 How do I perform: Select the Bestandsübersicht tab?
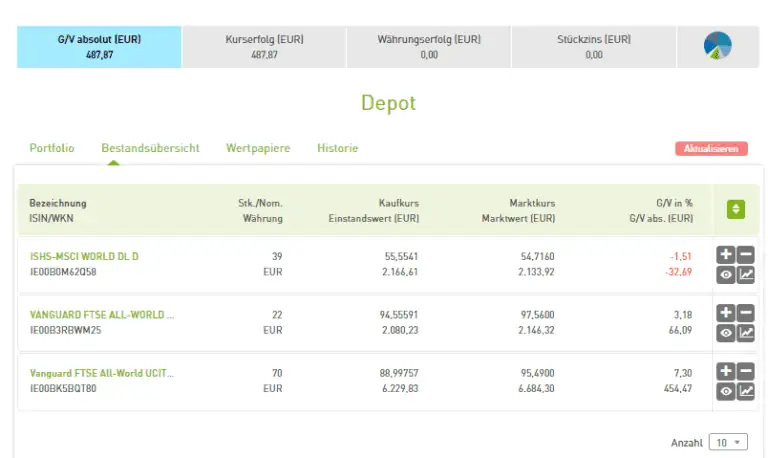[x=150, y=148]
